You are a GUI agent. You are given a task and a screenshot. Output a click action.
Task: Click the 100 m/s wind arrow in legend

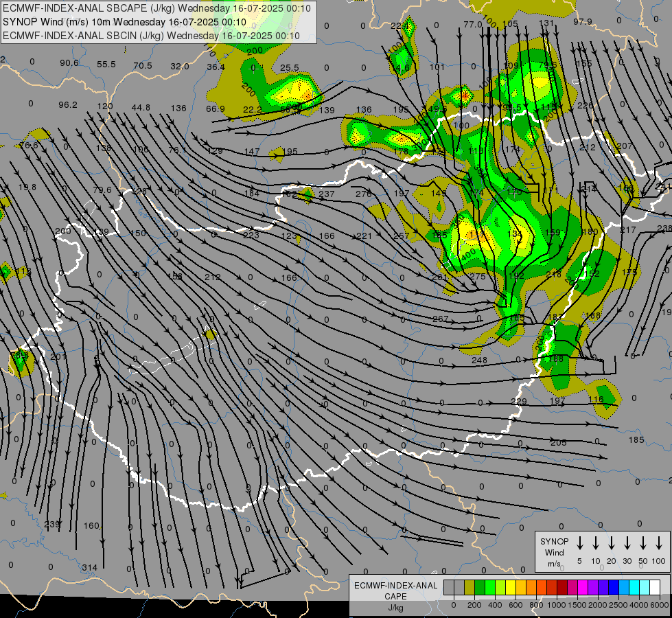(659, 543)
